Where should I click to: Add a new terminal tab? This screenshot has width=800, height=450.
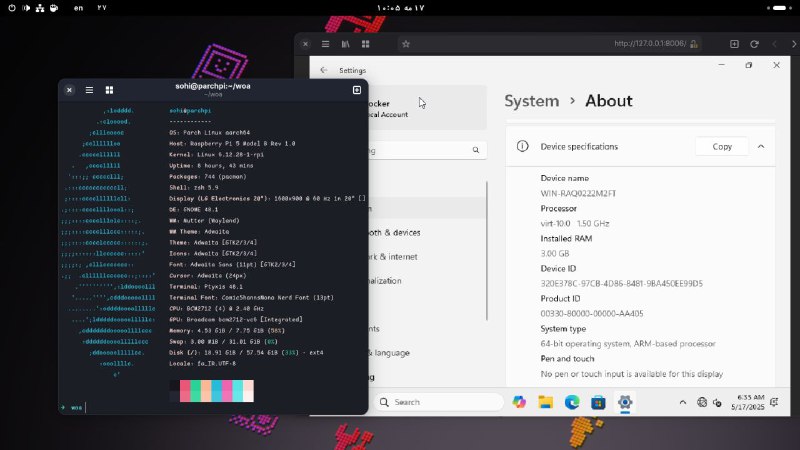357,90
